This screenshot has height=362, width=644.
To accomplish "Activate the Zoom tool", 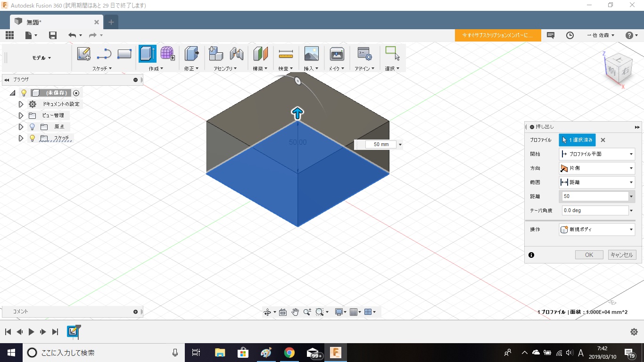I will pos(307,312).
